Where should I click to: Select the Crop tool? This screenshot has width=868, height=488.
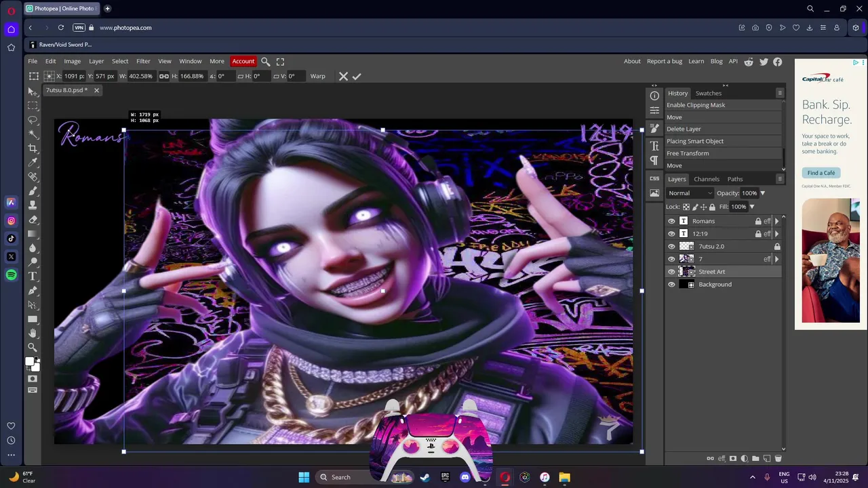[x=33, y=148]
